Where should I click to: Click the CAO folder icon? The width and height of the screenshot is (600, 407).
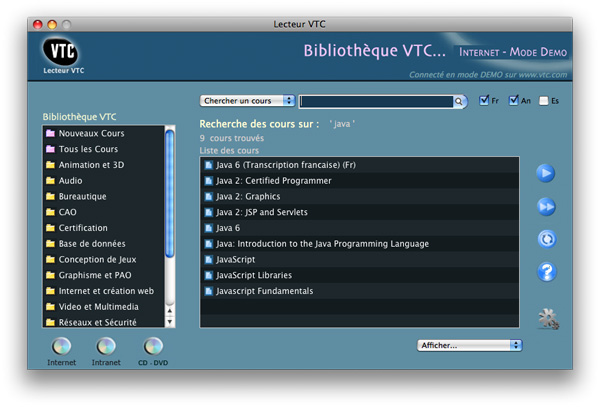click(50, 212)
